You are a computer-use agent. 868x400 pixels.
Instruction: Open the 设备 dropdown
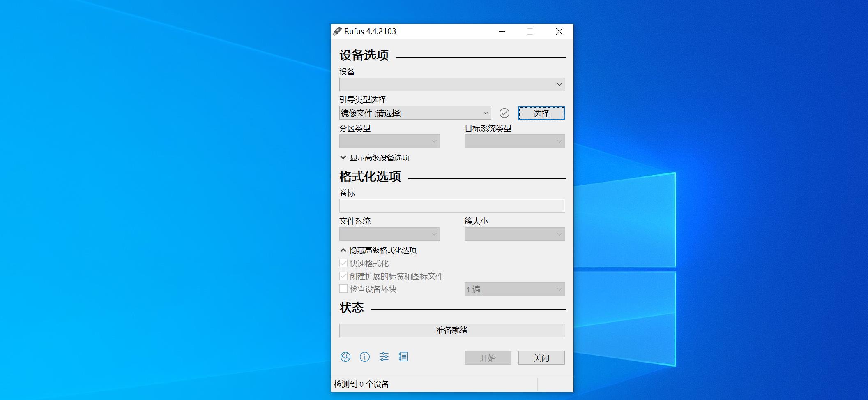point(452,84)
